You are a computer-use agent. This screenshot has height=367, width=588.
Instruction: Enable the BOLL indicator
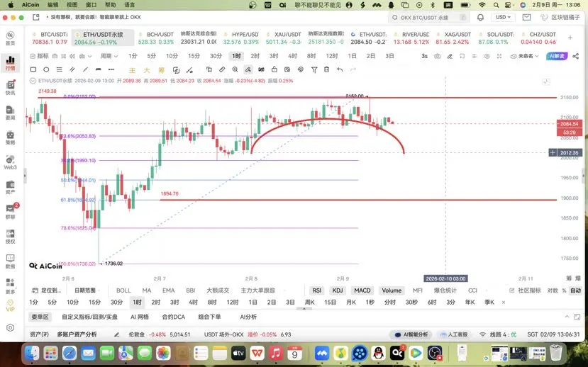point(123,290)
